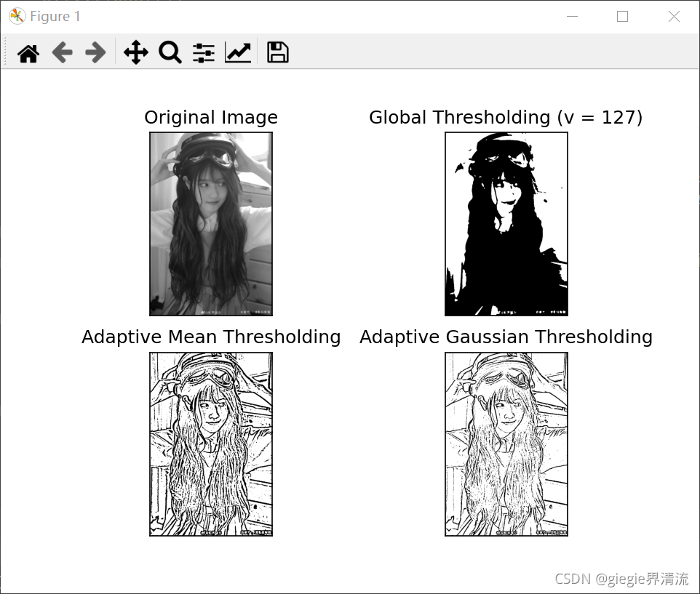Save the figure with the floppy disk icon
Image resolution: width=700 pixels, height=594 pixels.
(278, 52)
